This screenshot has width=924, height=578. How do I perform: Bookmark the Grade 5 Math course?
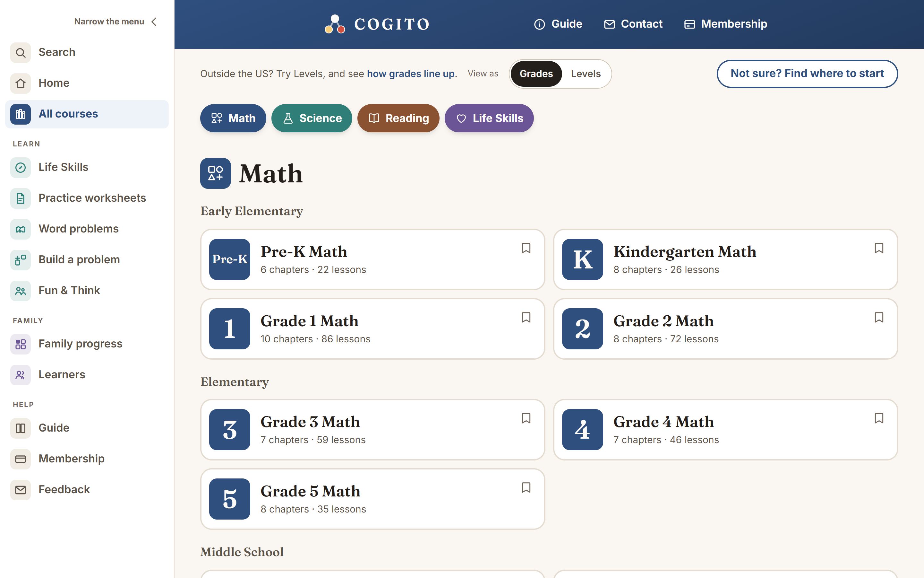(526, 487)
